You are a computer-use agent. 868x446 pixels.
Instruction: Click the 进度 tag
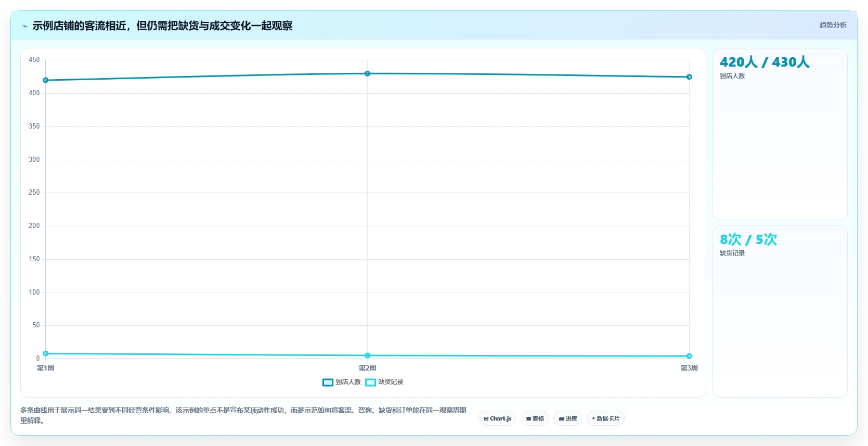[x=568, y=418]
